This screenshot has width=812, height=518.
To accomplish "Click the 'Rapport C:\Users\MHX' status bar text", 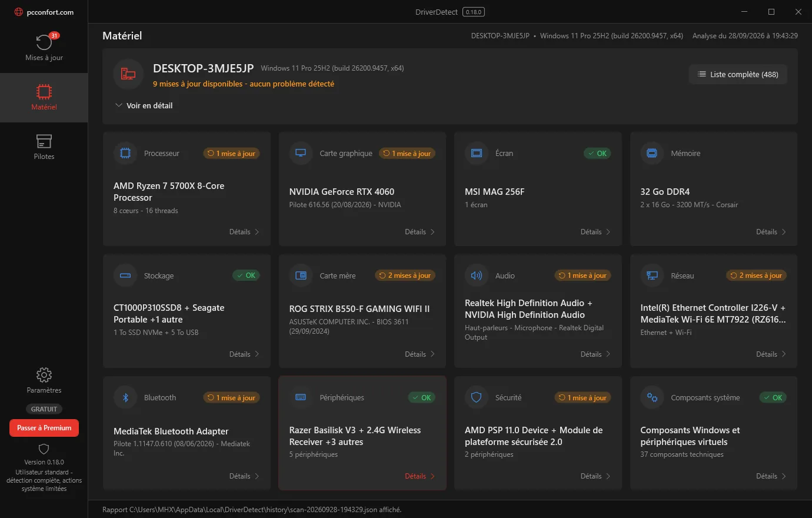I will [x=252, y=510].
